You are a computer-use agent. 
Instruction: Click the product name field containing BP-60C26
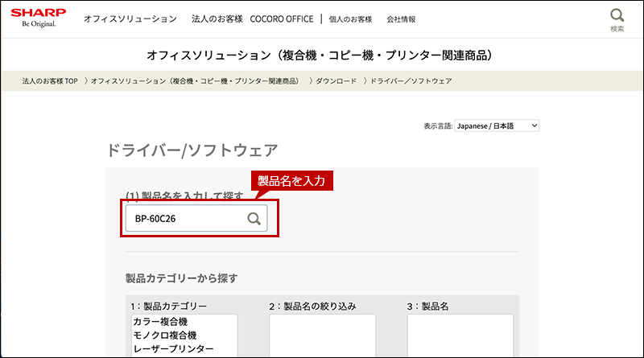pos(196,218)
